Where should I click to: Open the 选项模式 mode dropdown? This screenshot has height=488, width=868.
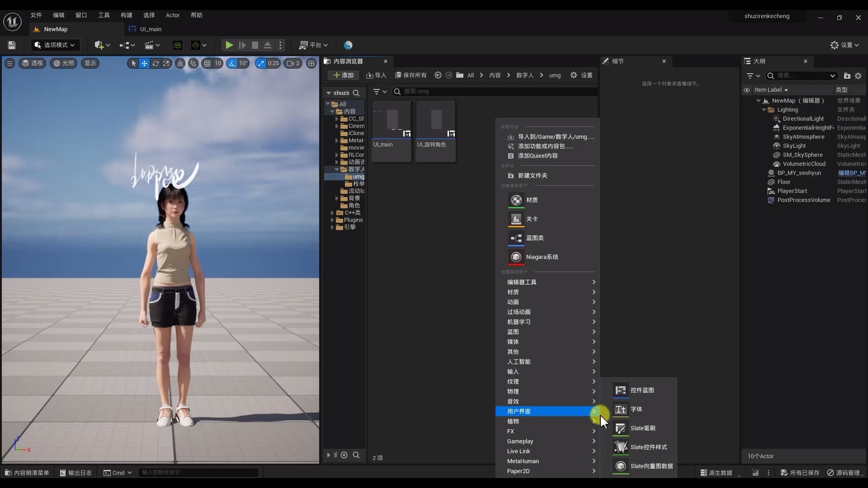55,45
